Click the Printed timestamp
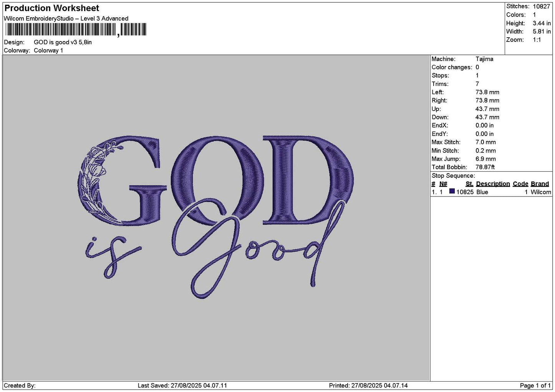555x392 pixels. tap(368, 385)
